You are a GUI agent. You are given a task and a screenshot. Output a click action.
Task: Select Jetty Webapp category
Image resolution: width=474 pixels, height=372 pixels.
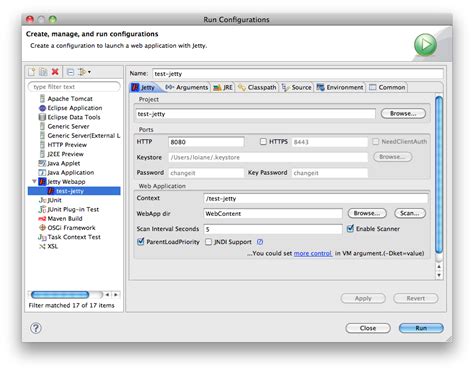click(x=62, y=182)
